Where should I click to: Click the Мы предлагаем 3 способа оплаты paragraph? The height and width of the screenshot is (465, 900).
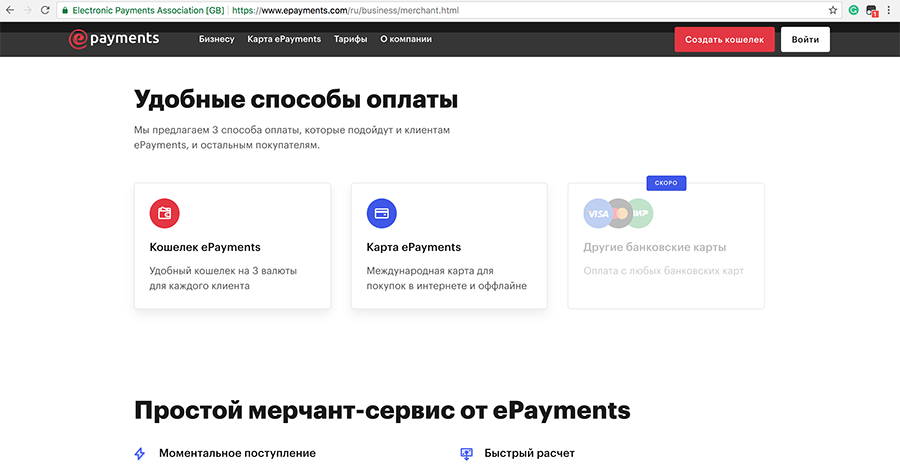click(292, 138)
